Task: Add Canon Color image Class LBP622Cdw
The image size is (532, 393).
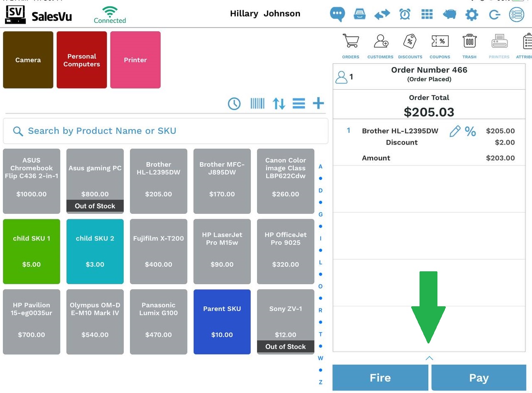Action: (x=286, y=181)
